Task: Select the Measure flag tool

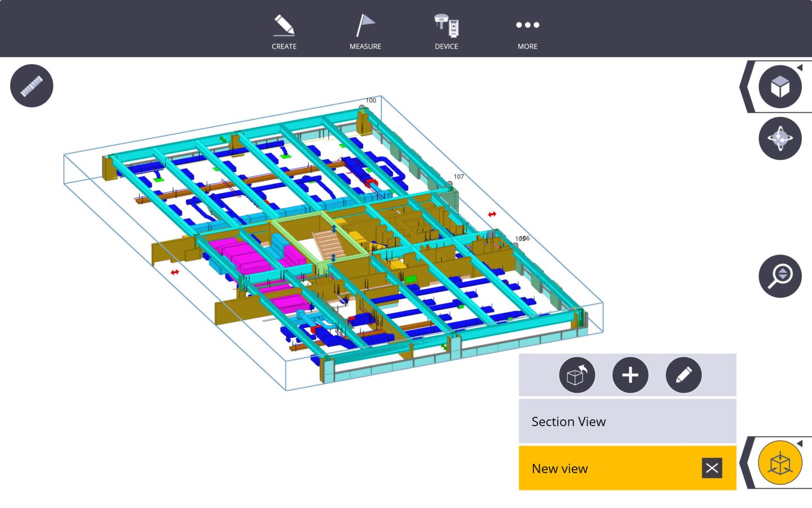Action: click(x=365, y=31)
